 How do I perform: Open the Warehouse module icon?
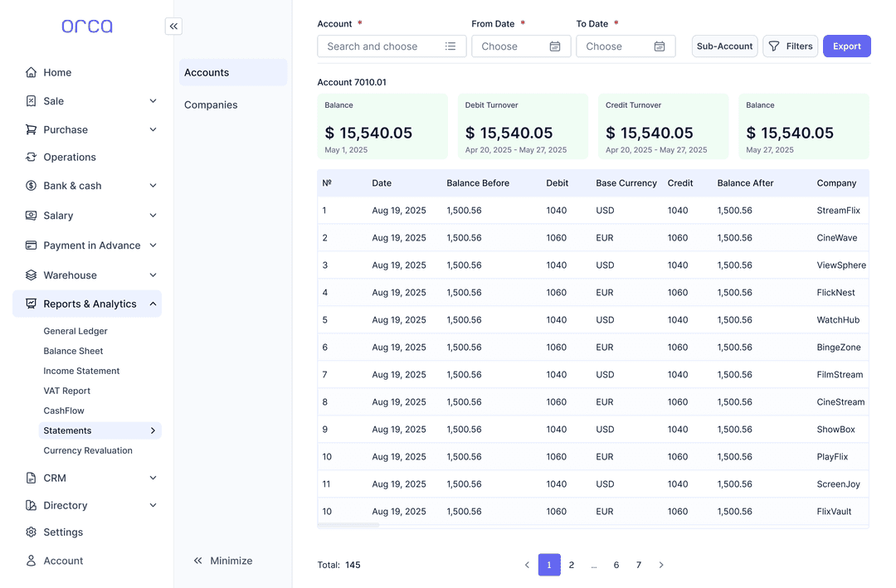(x=31, y=275)
